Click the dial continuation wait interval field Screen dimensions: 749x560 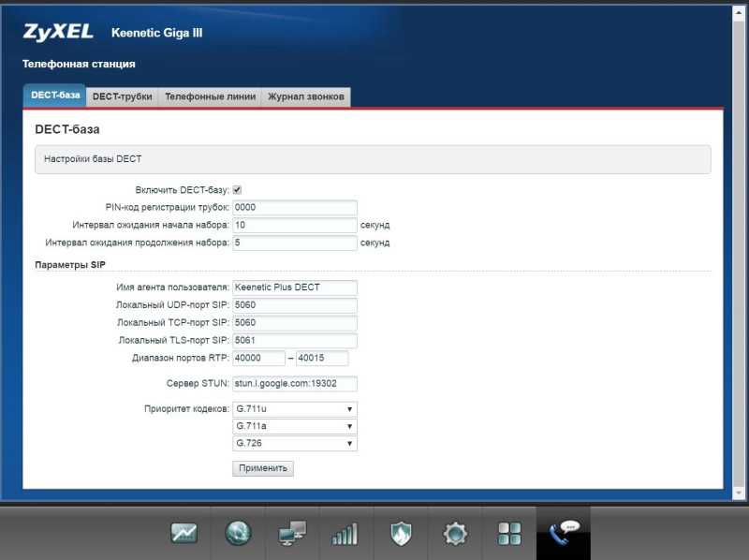[295, 243]
